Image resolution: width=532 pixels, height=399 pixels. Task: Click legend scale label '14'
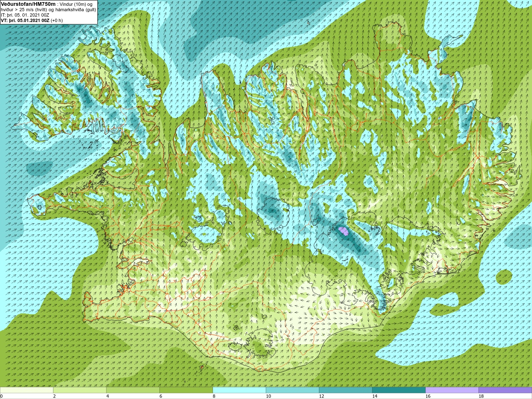(374, 397)
